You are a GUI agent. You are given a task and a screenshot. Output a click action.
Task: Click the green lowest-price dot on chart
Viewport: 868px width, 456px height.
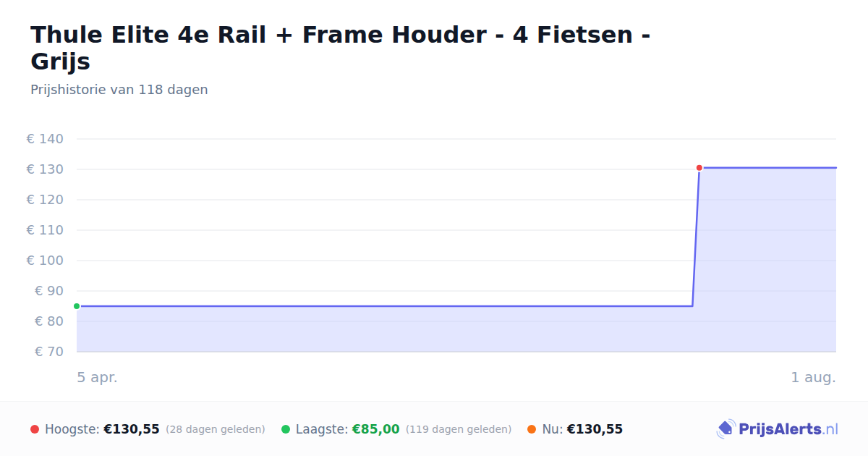point(77,306)
